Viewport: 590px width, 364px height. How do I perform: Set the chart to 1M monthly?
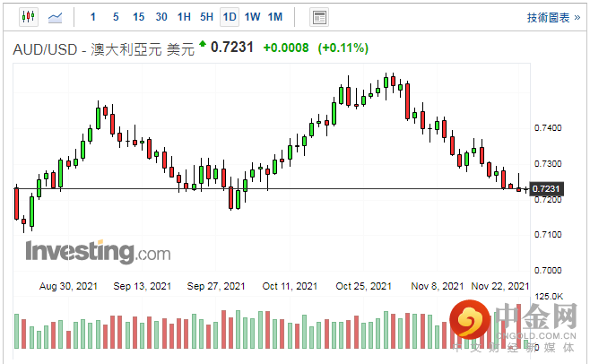(275, 17)
